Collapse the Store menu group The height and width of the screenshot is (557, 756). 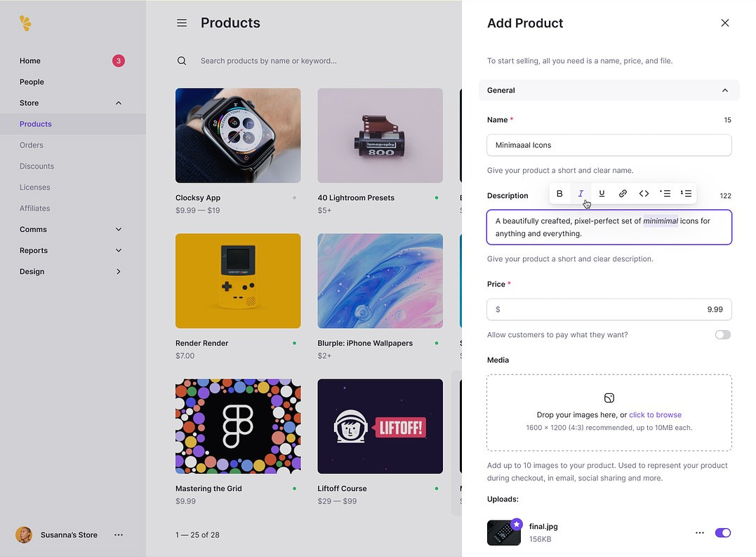click(x=118, y=103)
